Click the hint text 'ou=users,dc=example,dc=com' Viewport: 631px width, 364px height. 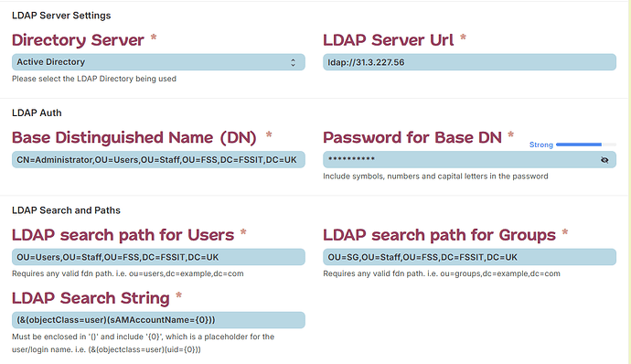click(187, 273)
